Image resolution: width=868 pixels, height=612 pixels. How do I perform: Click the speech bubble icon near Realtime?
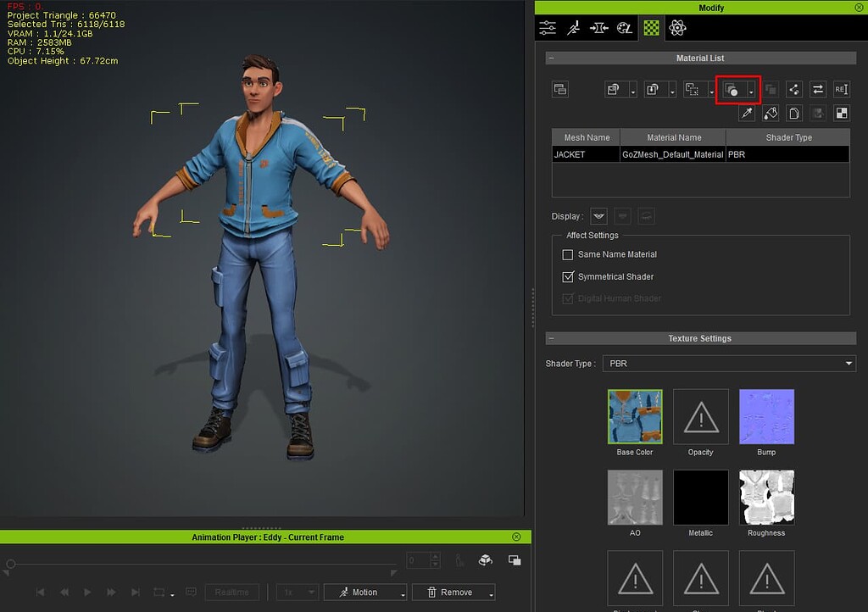[191, 592]
